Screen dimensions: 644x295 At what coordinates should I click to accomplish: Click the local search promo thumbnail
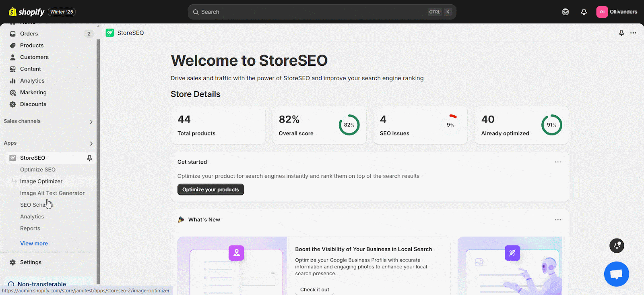point(232,266)
